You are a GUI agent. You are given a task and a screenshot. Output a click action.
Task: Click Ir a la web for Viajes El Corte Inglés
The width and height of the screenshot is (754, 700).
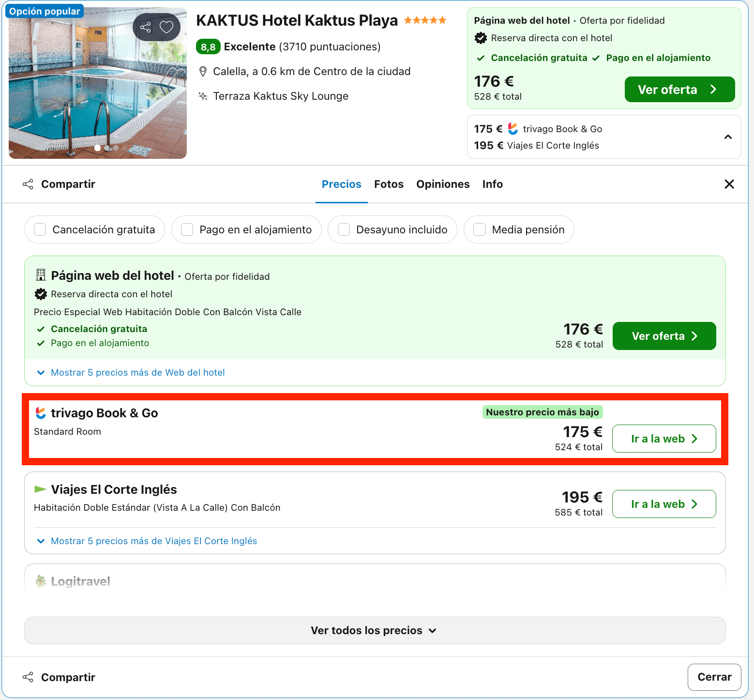pyautogui.click(x=664, y=504)
